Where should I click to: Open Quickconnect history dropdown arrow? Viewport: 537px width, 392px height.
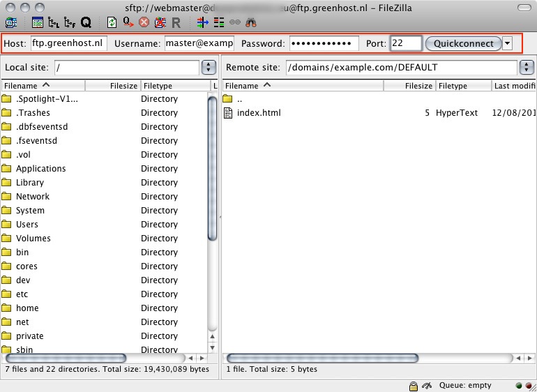(507, 43)
